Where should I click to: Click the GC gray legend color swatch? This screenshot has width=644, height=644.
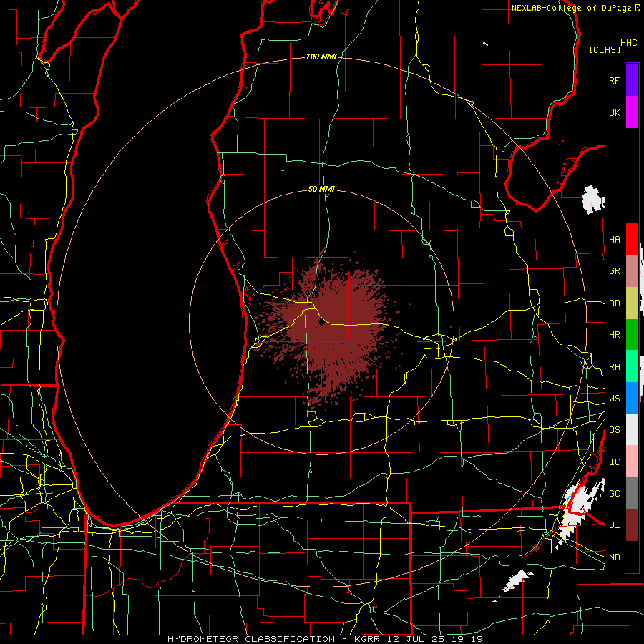(632, 493)
